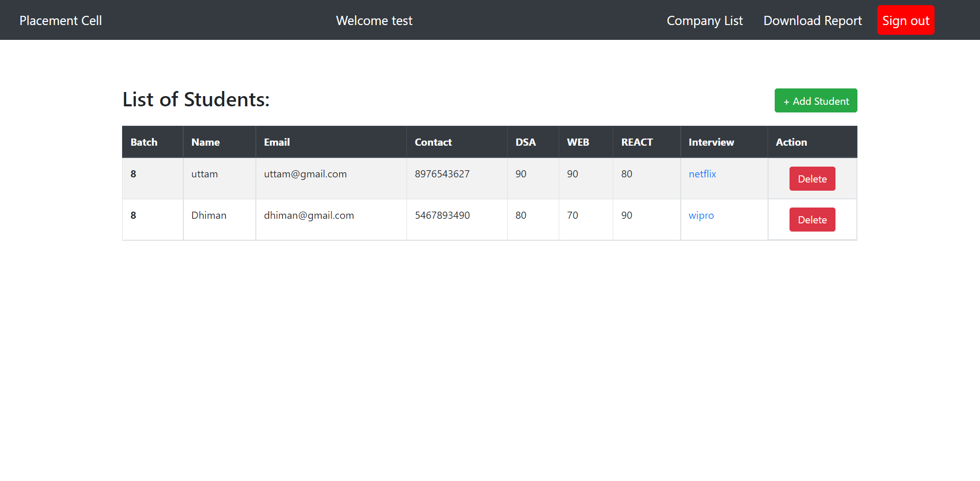Select the uttam@gmail.com email cell

pyautogui.click(x=305, y=174)
